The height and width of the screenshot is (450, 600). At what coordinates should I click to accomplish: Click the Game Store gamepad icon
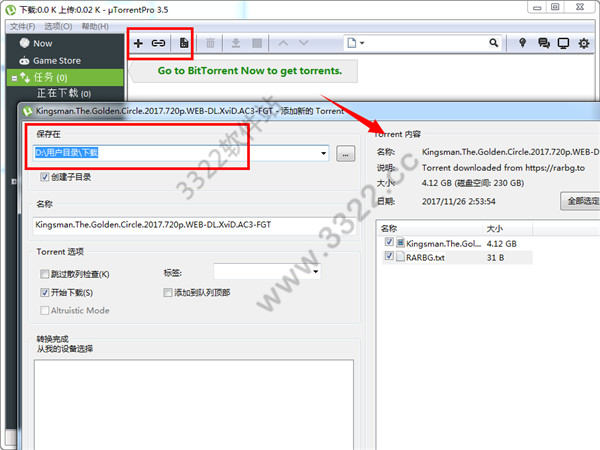pyautogui.click(x=24, y=60)
